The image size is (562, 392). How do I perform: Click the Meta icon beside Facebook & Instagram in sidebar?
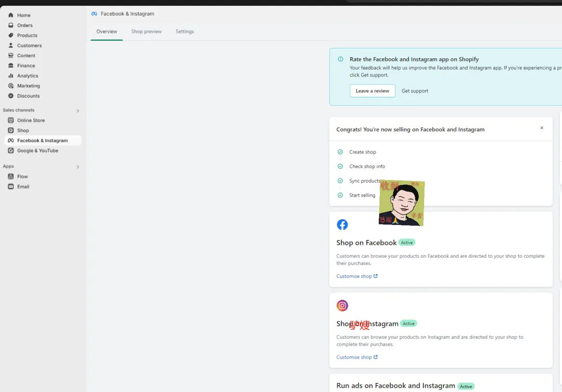click(11, 140)
